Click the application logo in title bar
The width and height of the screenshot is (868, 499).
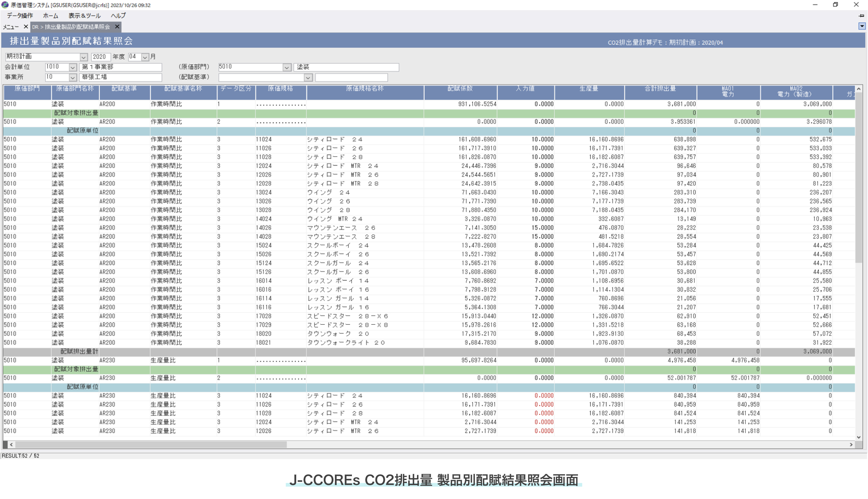tap(5, 5)
